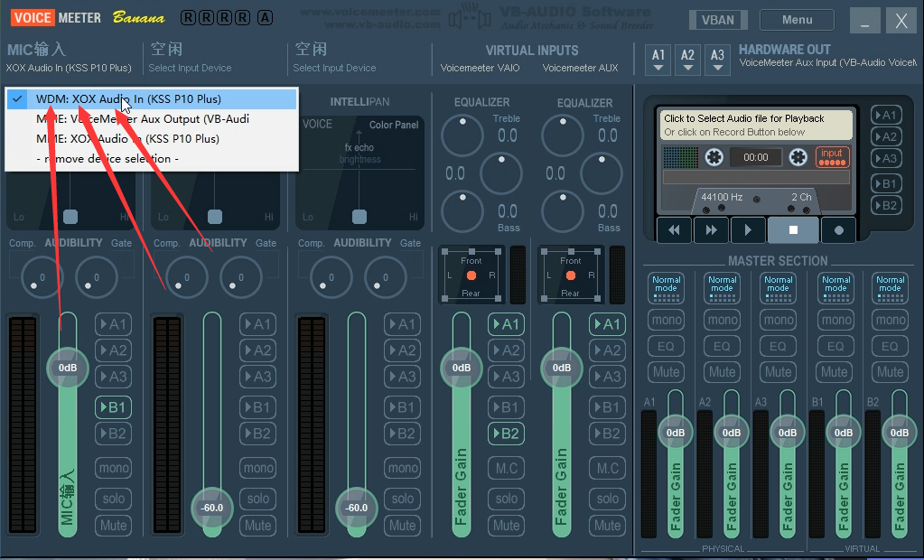Fast forward the cassette recorder

711,230
